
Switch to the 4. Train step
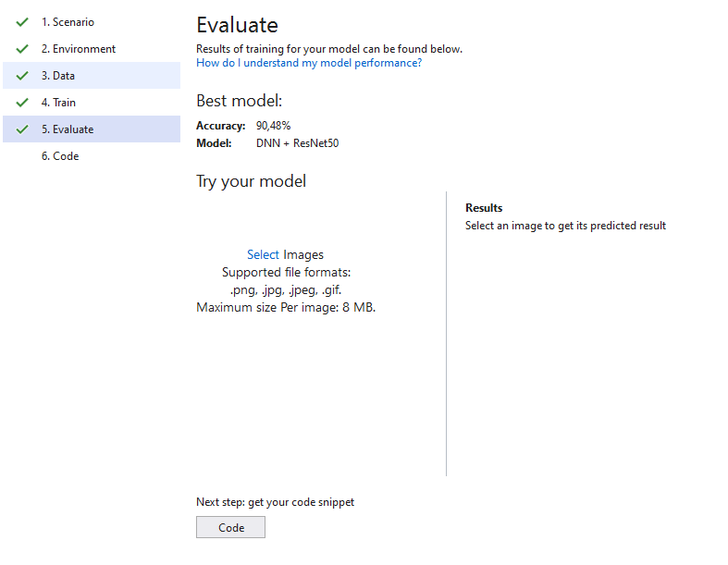pyautogui.click(x=92, y=102)
